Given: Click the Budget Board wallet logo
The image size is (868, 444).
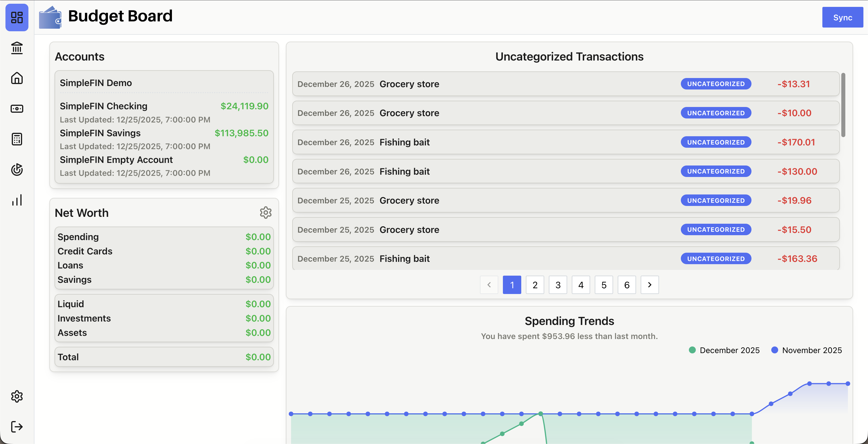Looking at the screenshot, I should 50,17.
